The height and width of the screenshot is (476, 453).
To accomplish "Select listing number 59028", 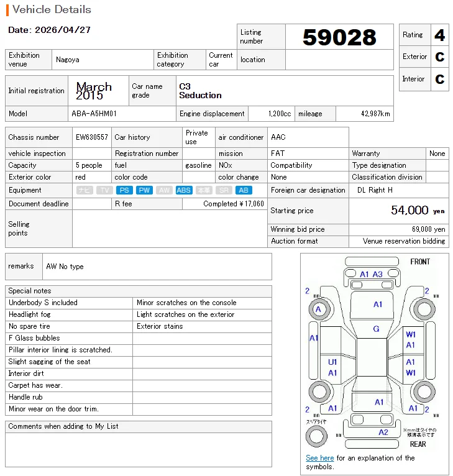I will pyautogui.click(x=339, y=37).
